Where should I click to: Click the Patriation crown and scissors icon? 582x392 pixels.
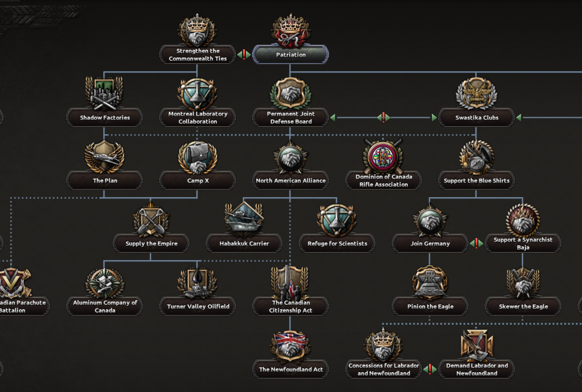click(x=291, y=32)
